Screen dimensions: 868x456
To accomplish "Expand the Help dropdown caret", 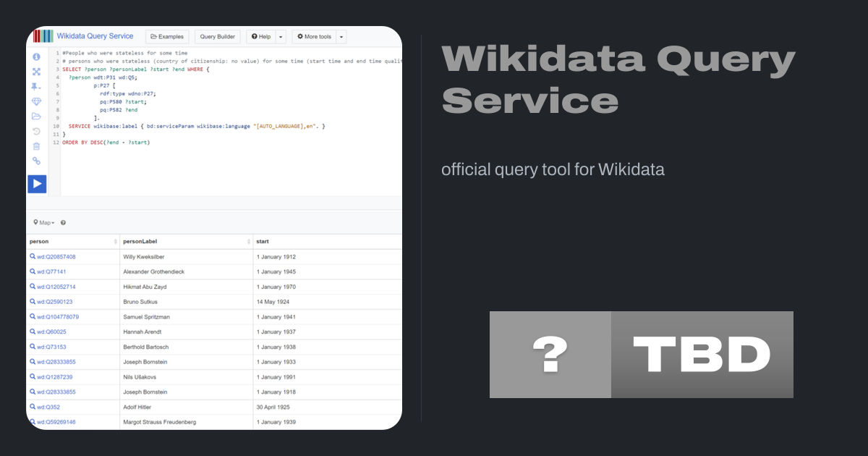I will pyautogui.click(x=281, y=37).
